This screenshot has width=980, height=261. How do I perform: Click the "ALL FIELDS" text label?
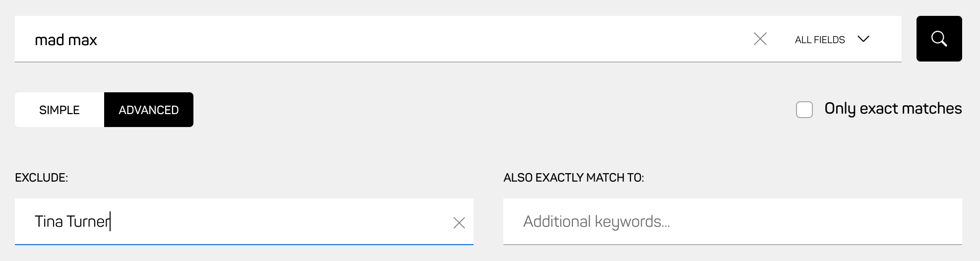click(819, 40)
